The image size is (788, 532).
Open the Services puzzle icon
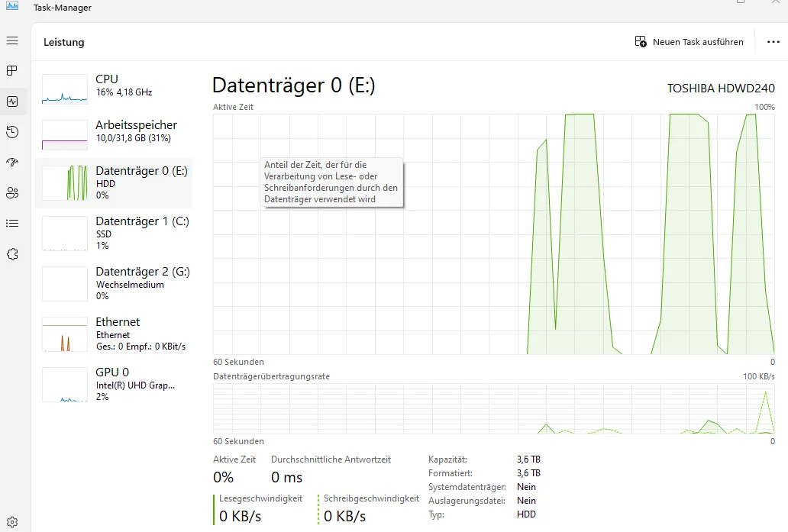click(x=12, y=254)
